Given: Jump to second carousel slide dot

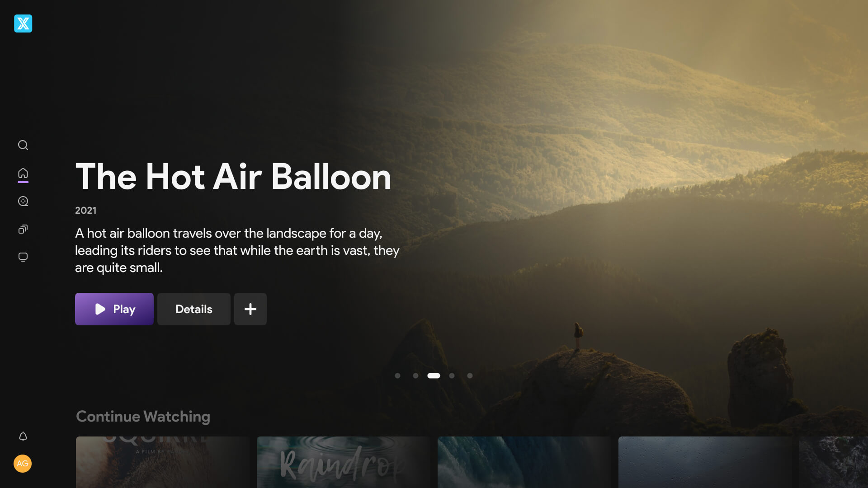Looking at the screenshot, I should click(x=415, y=375).
